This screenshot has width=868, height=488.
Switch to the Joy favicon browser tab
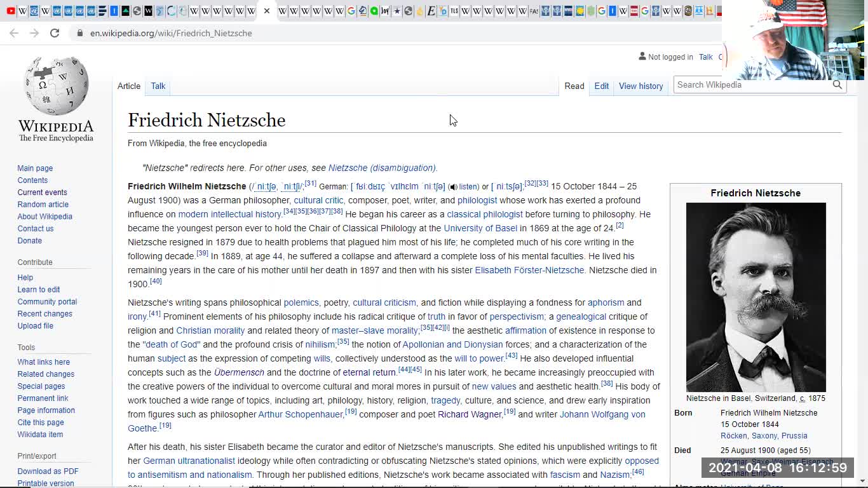tap(385, 11)
